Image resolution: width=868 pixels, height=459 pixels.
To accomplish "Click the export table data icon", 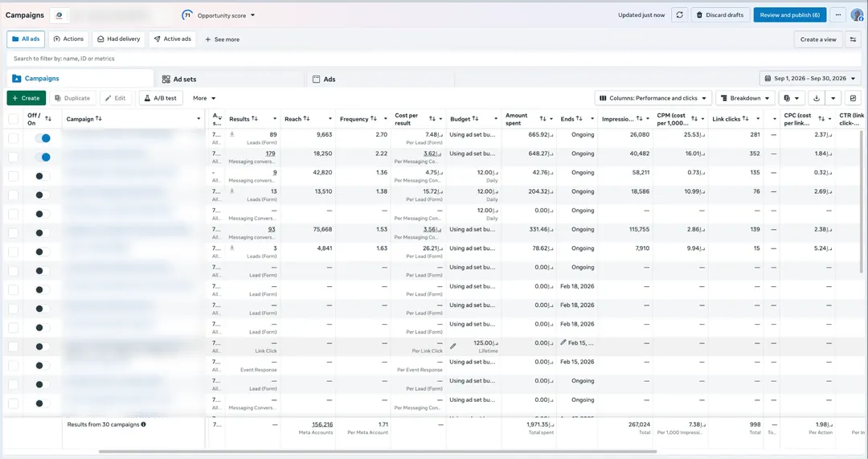I will coord(816,98).
